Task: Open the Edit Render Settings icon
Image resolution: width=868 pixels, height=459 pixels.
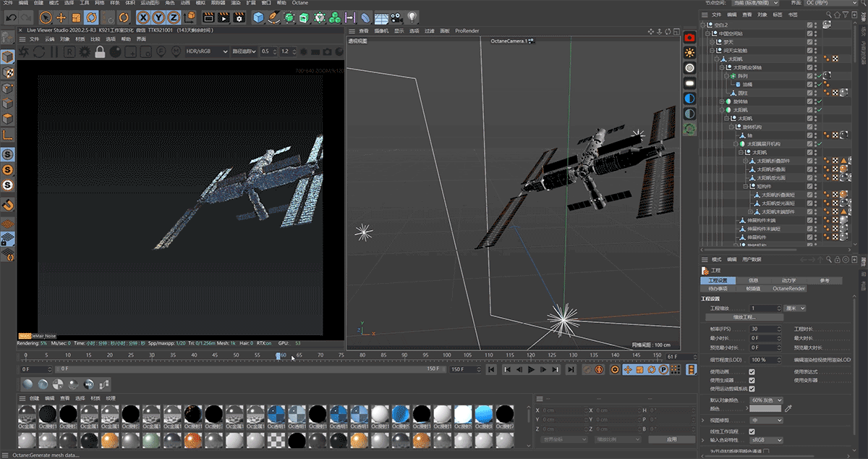Action: (x=237, y=17)
